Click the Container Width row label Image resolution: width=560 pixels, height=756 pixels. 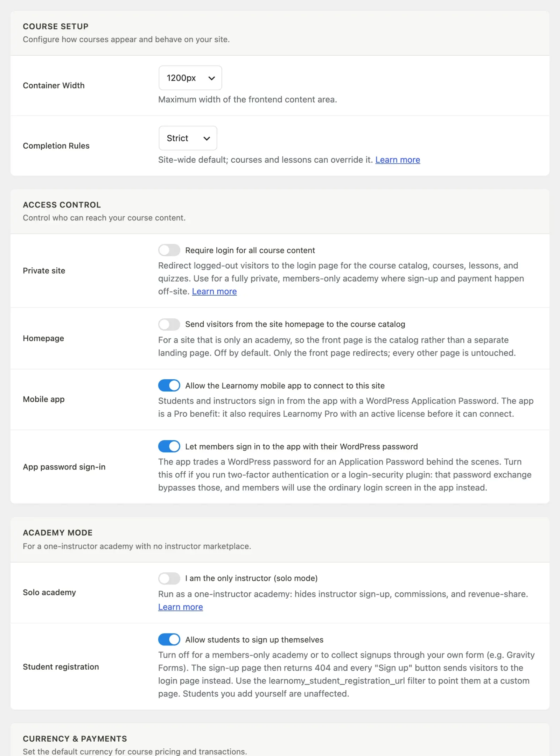tap(54, 85)
